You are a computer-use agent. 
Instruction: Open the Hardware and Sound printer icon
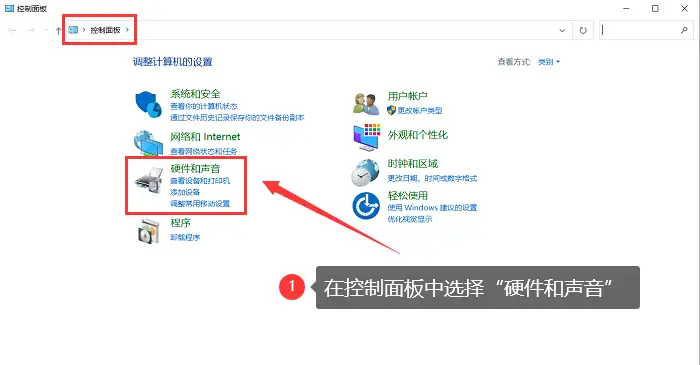(x=149, y=180)
